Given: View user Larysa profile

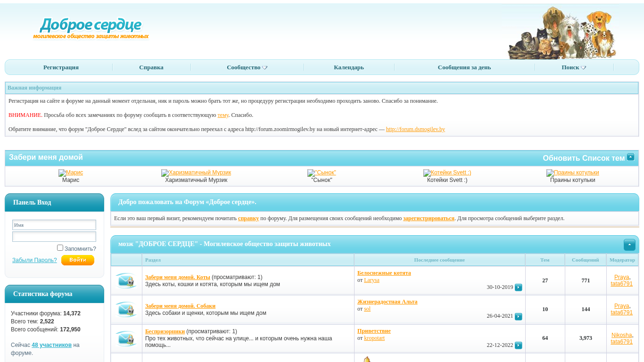Looking at the screenshot, I should point(372,280).
